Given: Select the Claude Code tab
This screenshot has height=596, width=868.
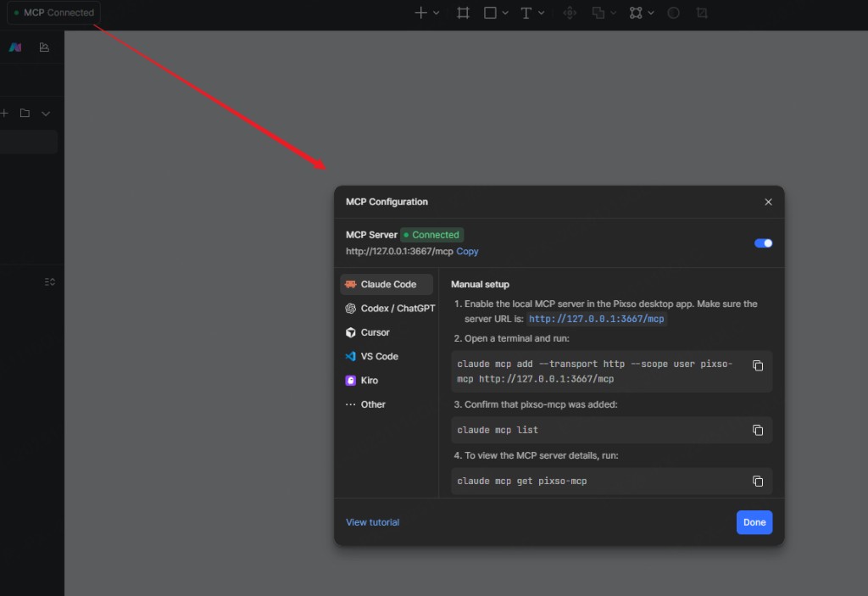Looking at the screenshot, I should pos(387,284).
